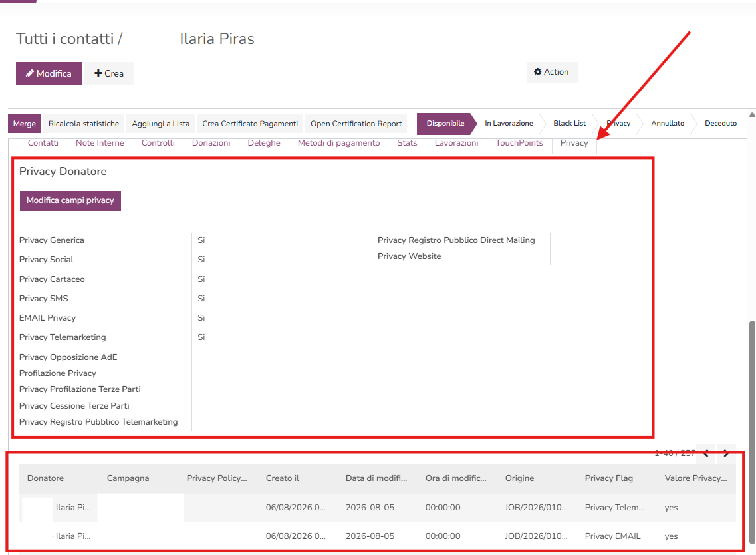Click the scrollbar up arrow
Image resolution: width=756 pixels, height=555 pixels.
(752, 115)
